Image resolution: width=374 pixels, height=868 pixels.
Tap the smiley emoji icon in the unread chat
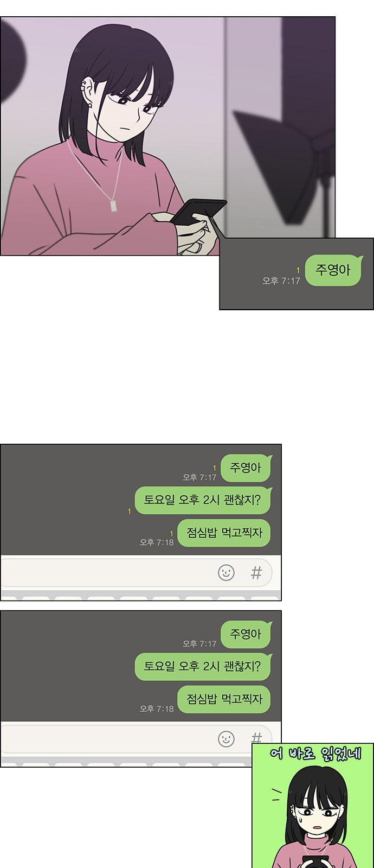(x=226, y=572)
